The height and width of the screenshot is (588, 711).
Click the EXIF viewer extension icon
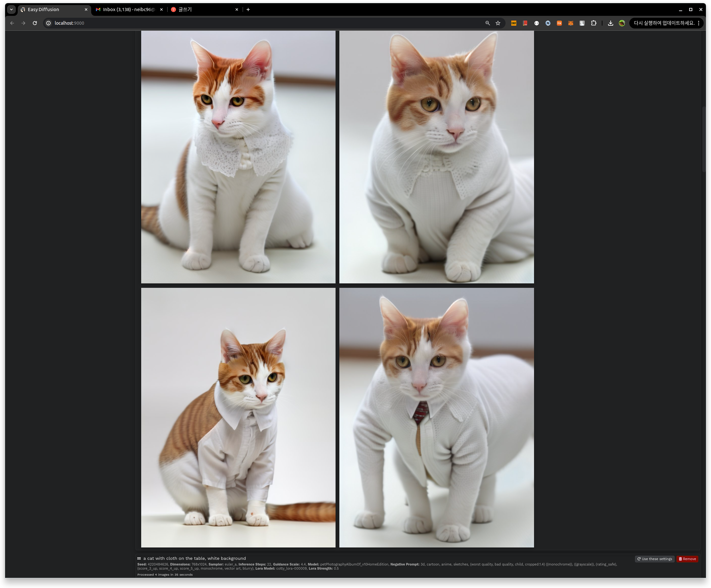coord(513,23)
